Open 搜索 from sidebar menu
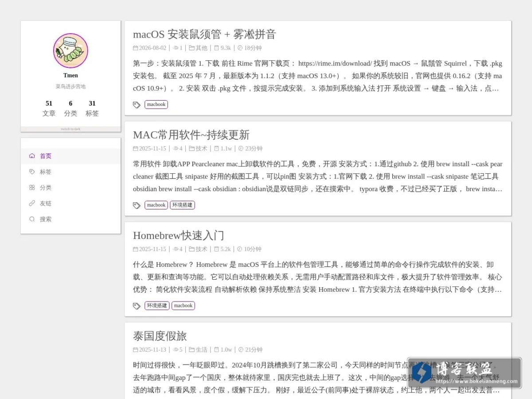This screenshot has width=532, height=399. (70, 219)
